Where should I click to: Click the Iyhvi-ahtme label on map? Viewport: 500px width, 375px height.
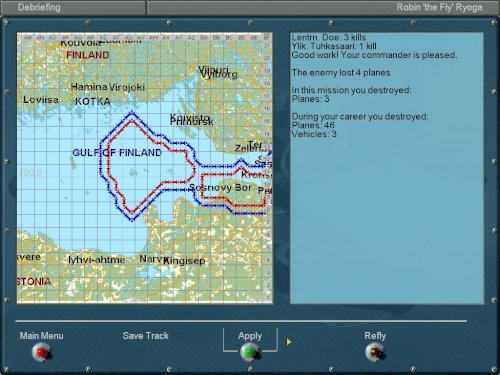point(97,260)
